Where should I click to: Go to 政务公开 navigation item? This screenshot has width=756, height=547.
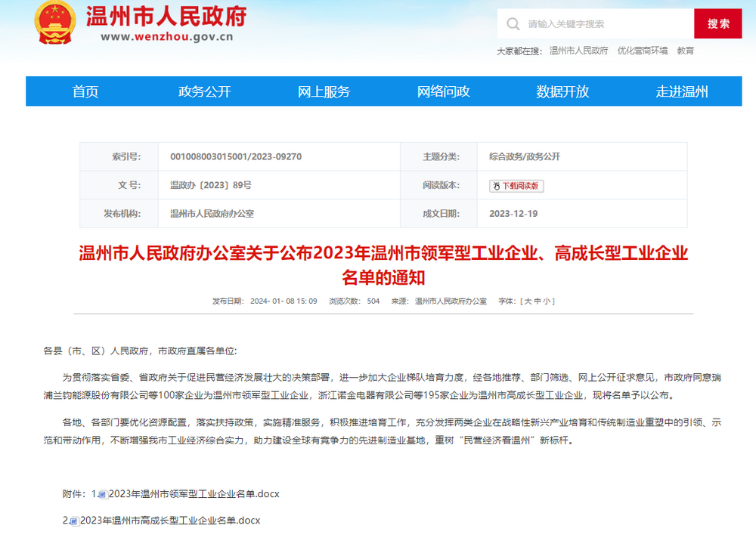[205, 91]
